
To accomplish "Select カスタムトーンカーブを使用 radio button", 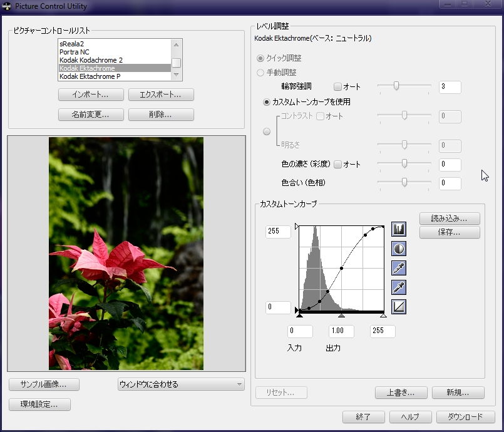I will pos(267,101).
